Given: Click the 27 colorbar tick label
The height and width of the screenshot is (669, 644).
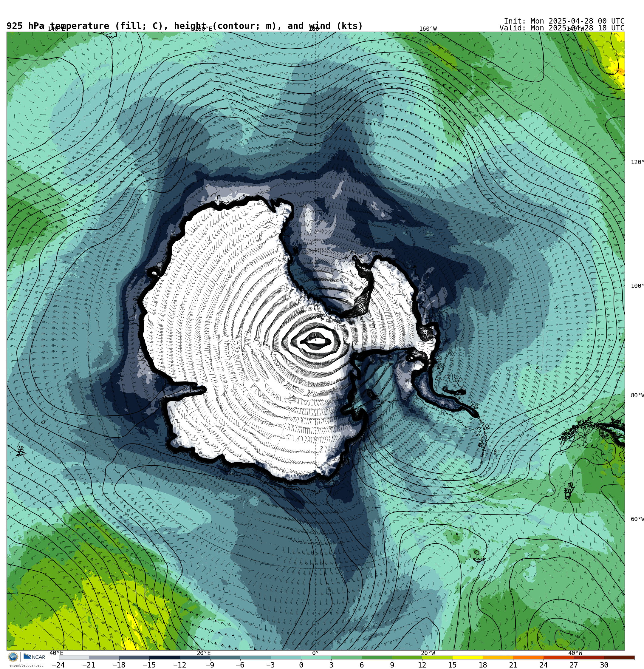Looking at the screenshot, I should tap(574, 665).
